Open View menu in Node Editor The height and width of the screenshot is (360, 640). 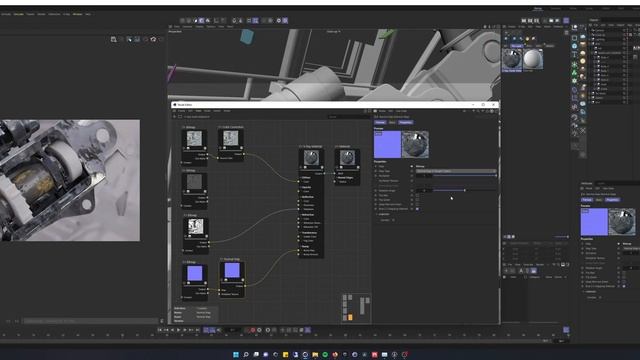tap(198, 111)
